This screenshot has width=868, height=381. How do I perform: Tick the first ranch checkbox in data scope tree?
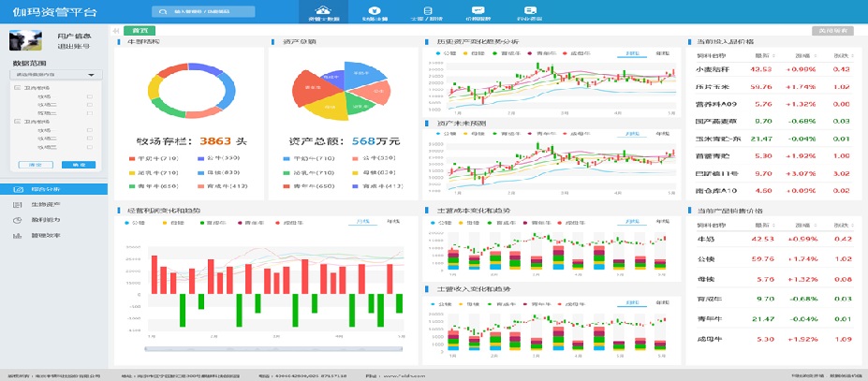tap(89, 95)
